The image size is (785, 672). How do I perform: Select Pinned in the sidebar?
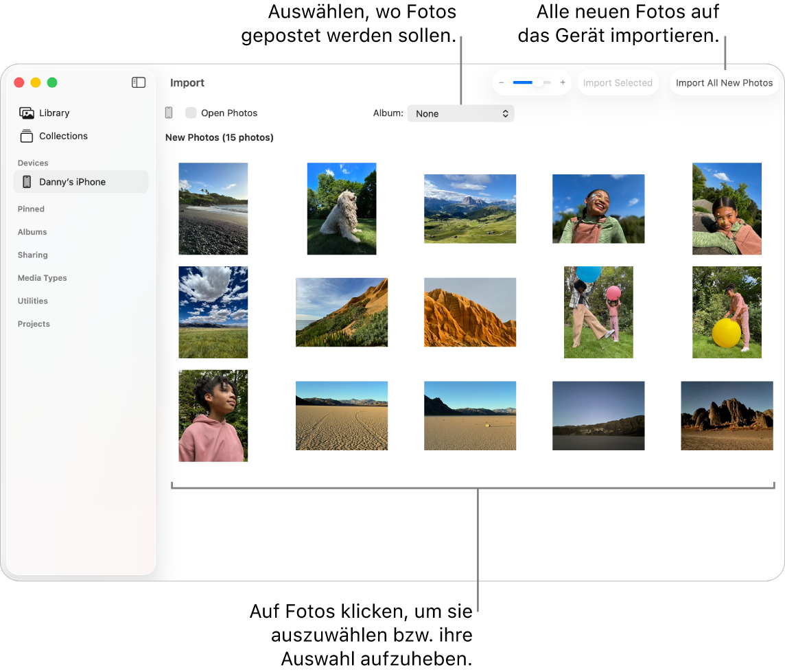click(x=31, y=209)
